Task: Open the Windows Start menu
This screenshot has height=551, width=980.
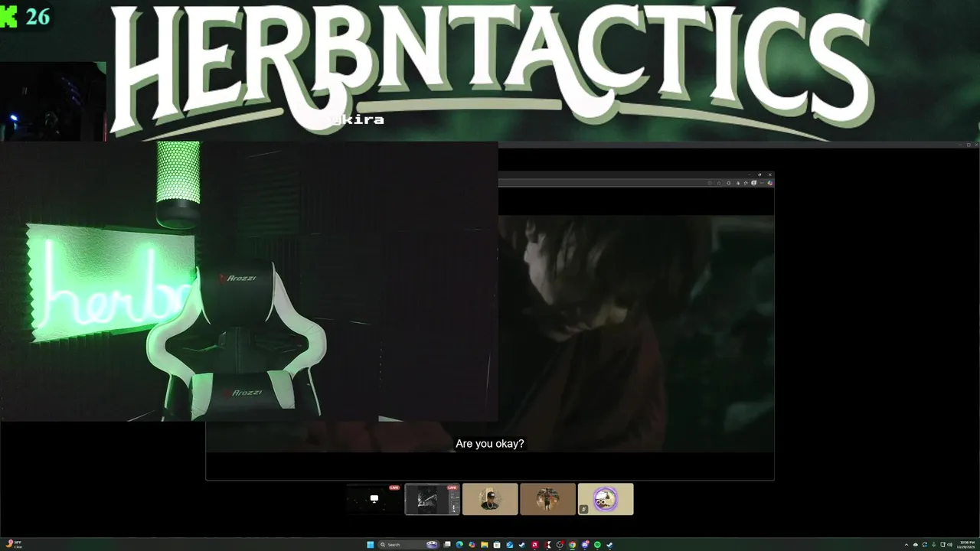Action: pos(370,545)
